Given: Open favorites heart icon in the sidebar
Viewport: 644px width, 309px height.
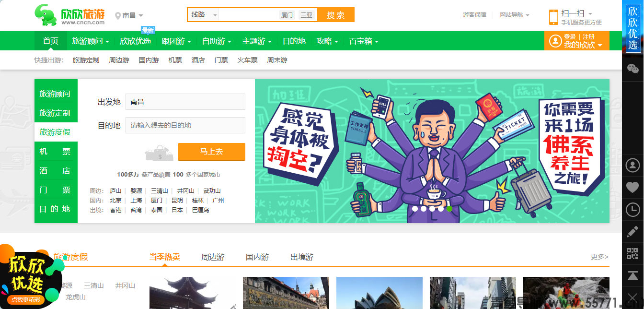Looking at the screenshot, I should [633, 187].
